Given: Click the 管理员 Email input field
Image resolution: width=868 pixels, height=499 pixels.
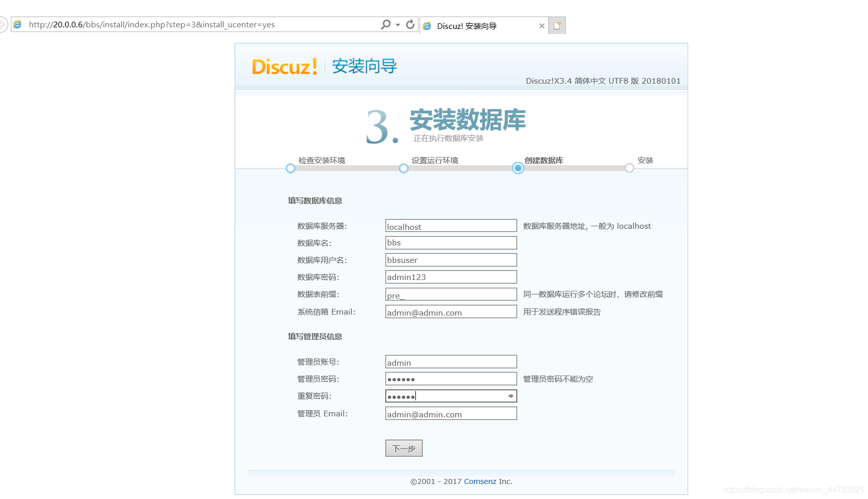Looking at the screenshot, I should 451,413.
